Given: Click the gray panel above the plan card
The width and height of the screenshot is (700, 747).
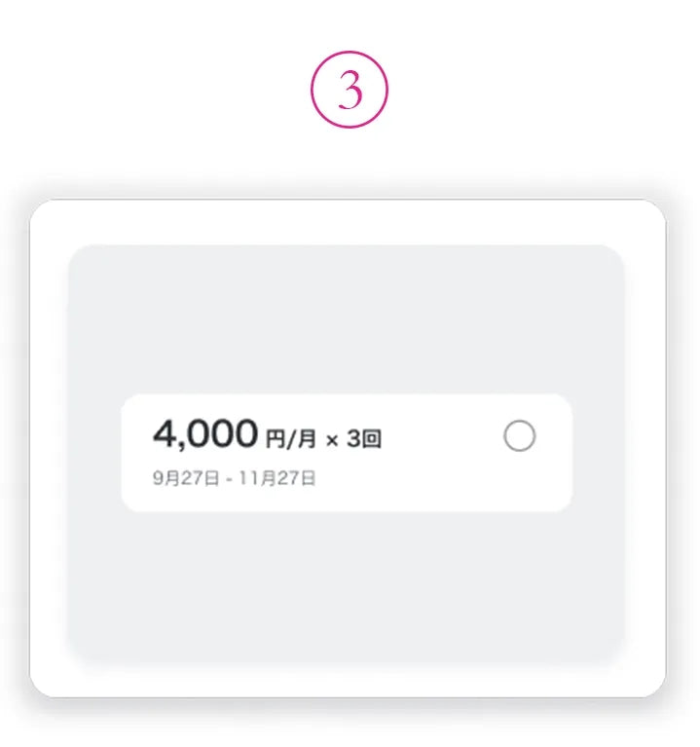Looking at the screenshot, I should (346, 317).
